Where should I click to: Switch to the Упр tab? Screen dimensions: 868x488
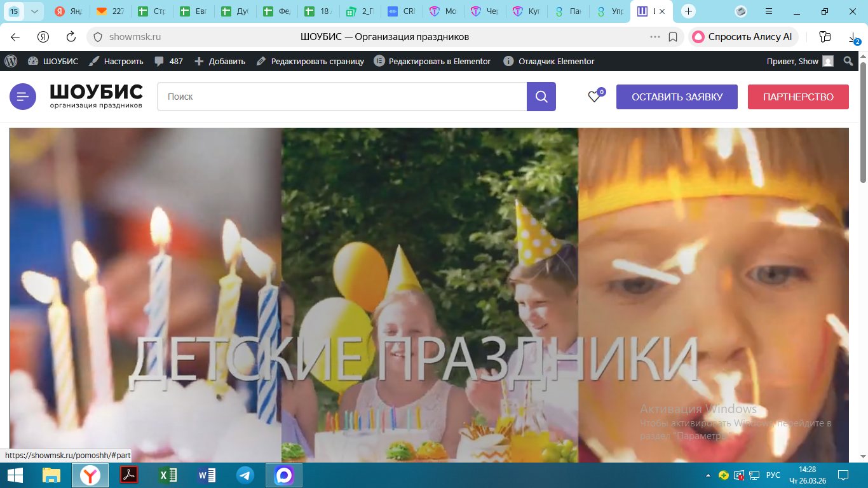609,11
